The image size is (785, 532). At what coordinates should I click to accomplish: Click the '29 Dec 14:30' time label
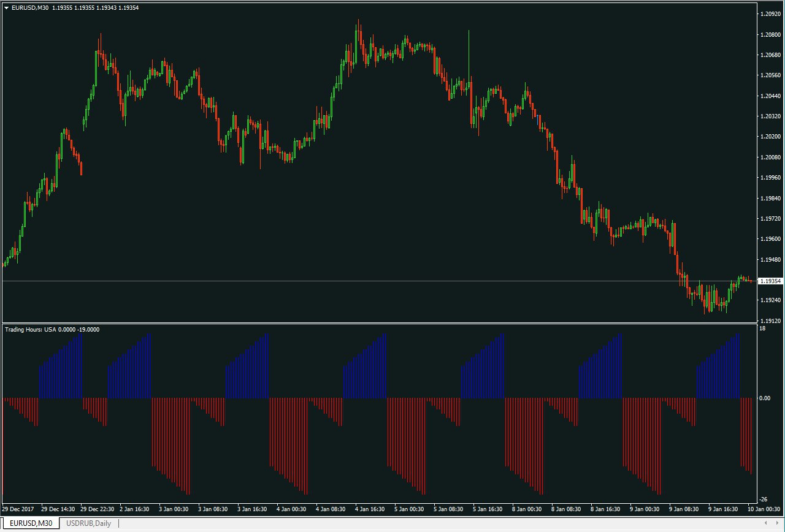[x=58, y=509]
